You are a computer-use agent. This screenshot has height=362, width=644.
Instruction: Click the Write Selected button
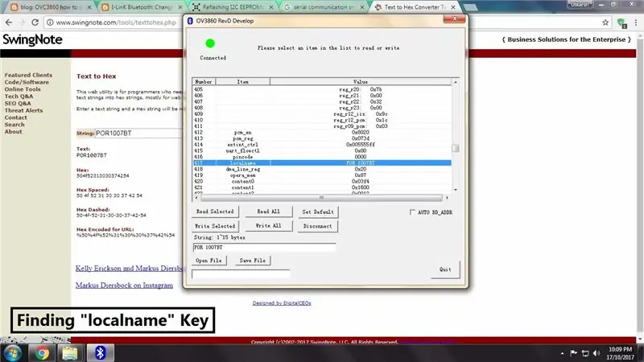215,226
